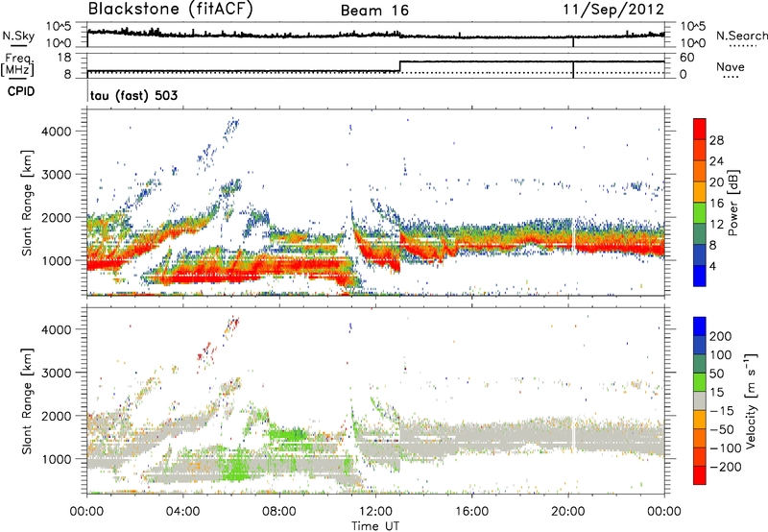The width and height of the screenshot is (768, 532).
Task: Click the 'Velocity [m s-1]' colorbar label
Action: pyautogui.click(x=752, y=400)
